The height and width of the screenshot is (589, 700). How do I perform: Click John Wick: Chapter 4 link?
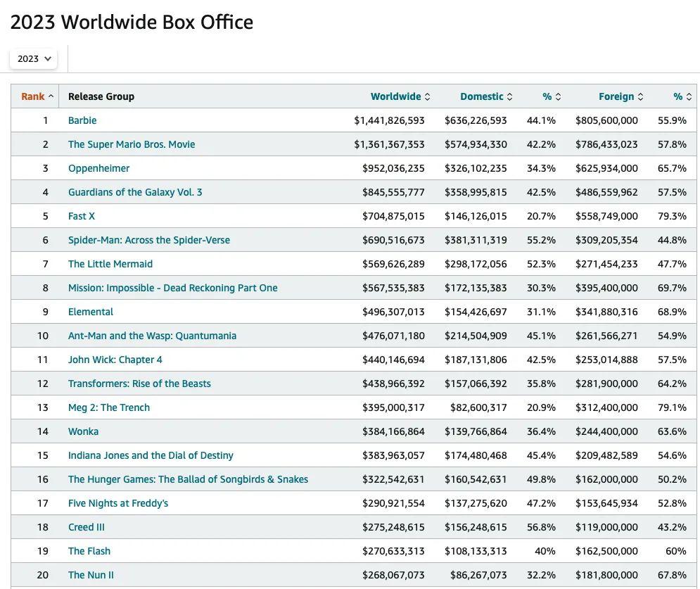[115, 360]
